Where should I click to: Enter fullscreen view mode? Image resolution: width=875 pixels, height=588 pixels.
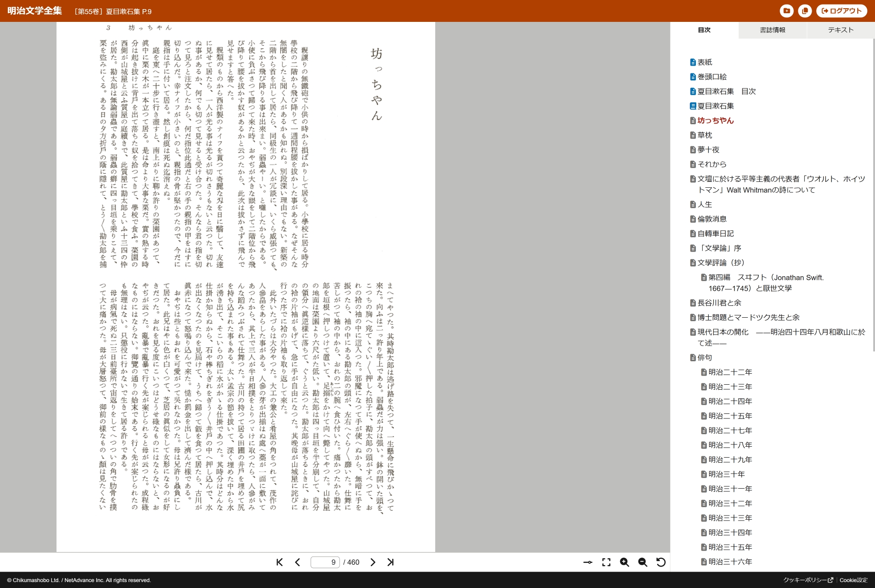point(606,562)
